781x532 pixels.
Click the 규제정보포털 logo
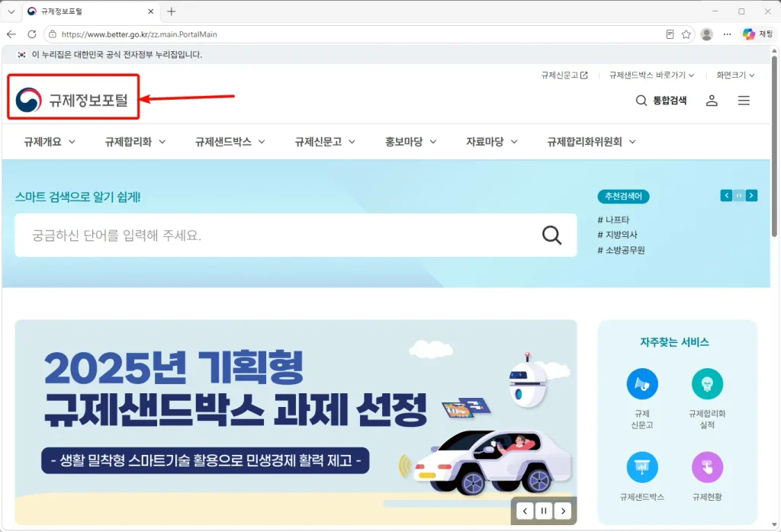click(x=72, y=100)
